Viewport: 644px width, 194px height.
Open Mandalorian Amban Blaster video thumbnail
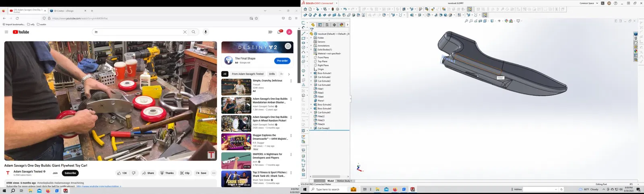tap(236, 105)
